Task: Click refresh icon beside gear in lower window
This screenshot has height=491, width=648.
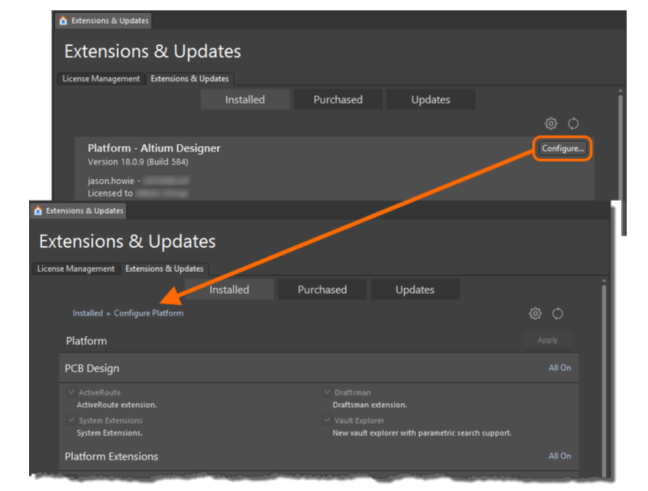Action: [x=557, y=313]
